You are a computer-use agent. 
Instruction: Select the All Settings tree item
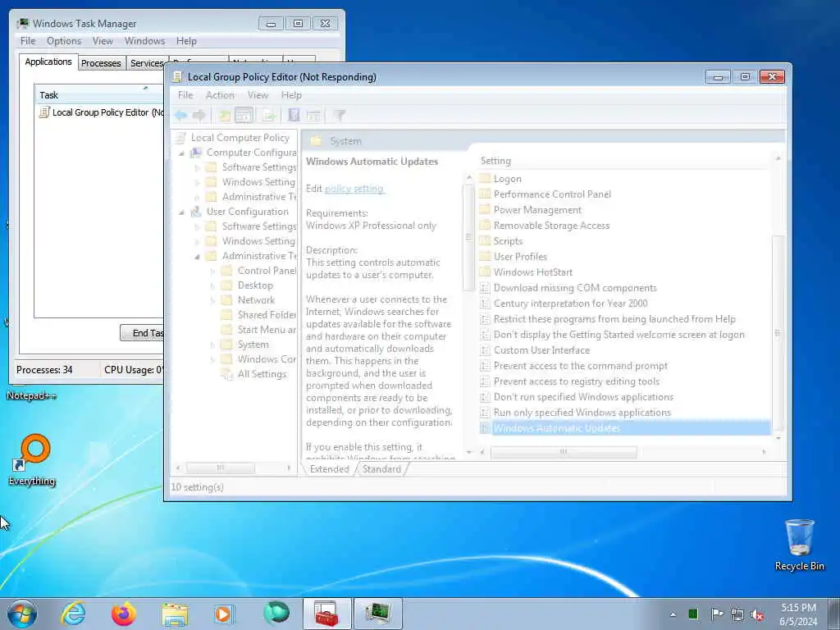click(x=262, y=374)
